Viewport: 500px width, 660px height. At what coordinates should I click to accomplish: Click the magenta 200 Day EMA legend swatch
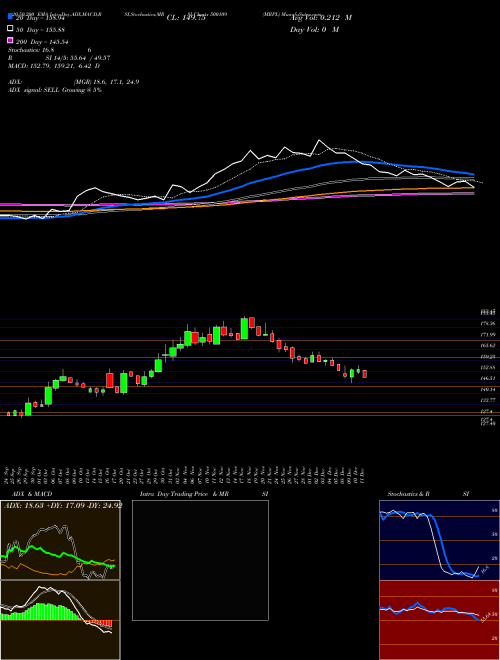coord(10,41)
